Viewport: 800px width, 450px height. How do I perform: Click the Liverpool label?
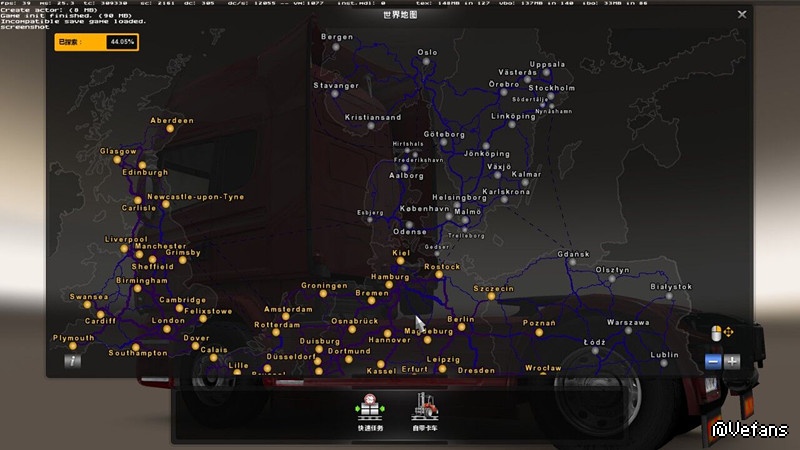[x=126, y=239]
